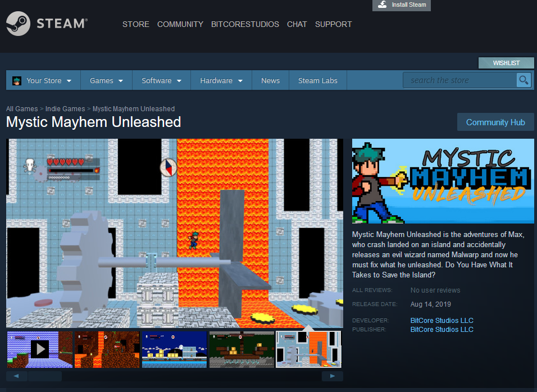This screenshot has width=537, height=392.
Task: Click the flag icon beside Your Store
Action: tap(17, 80)
